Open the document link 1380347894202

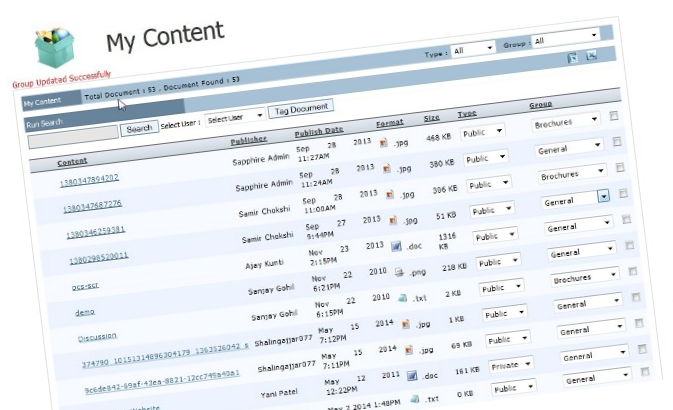tap(89, 178)
